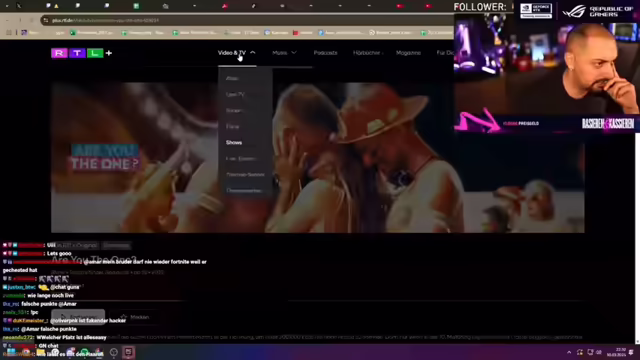Collapse the Video & TV menu chevron

pyautogui.click(x=253, y=53)
